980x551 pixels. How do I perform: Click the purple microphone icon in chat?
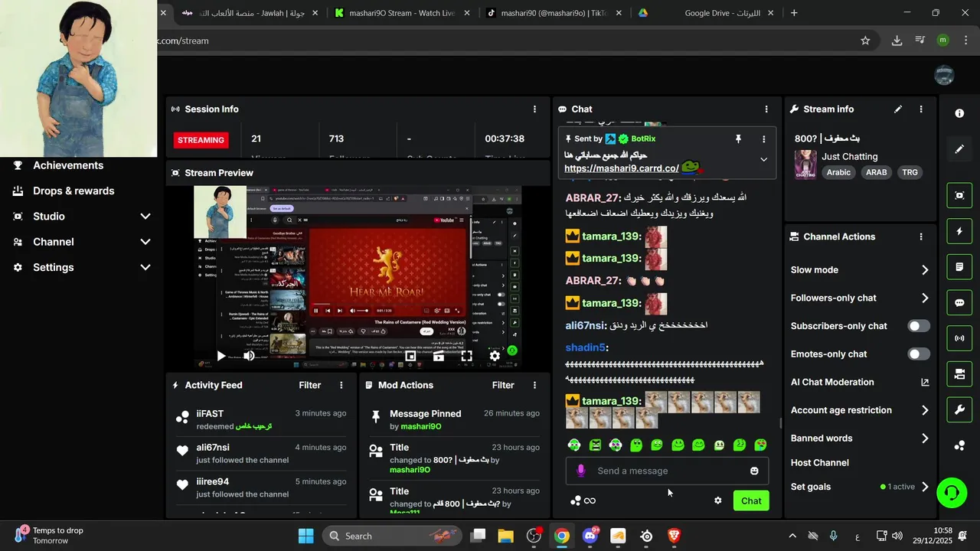pos(581,471)
